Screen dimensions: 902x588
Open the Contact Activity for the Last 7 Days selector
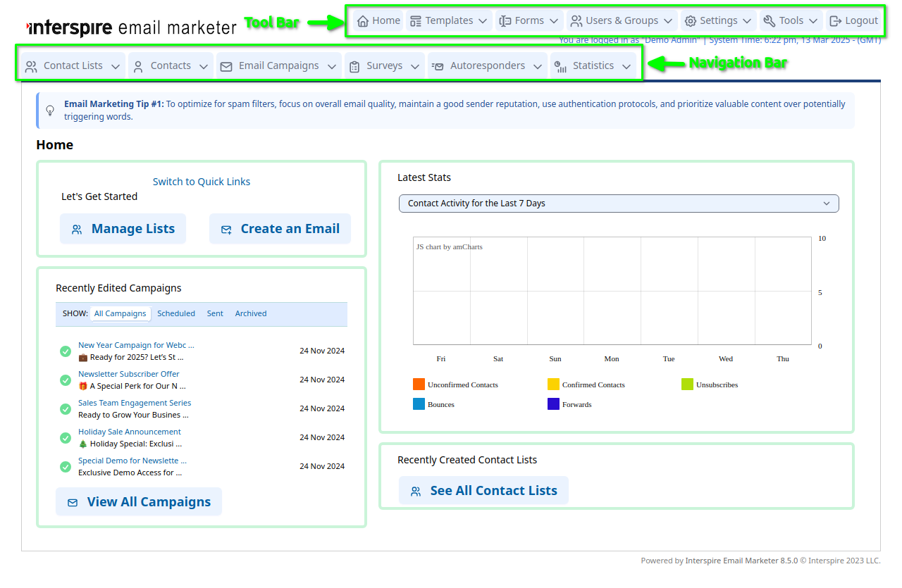pyautogui.click(x=619, y=203)
